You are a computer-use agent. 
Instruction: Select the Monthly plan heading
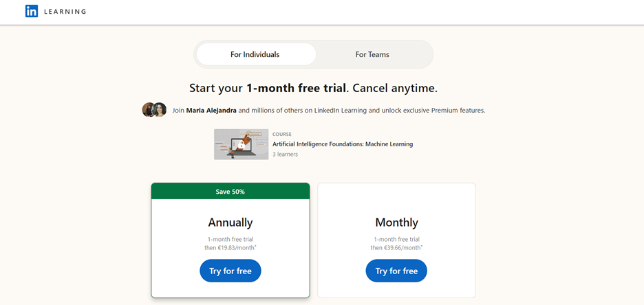click(x=396, y=223)
